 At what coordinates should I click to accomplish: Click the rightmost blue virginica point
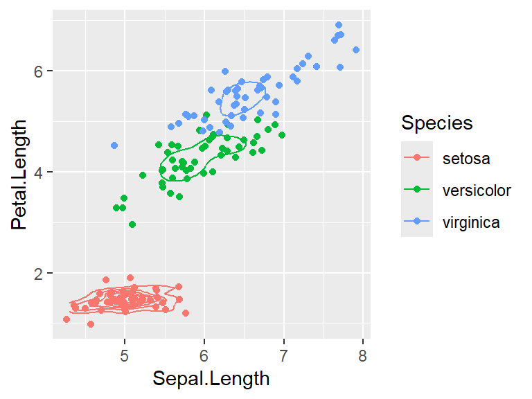356,50
